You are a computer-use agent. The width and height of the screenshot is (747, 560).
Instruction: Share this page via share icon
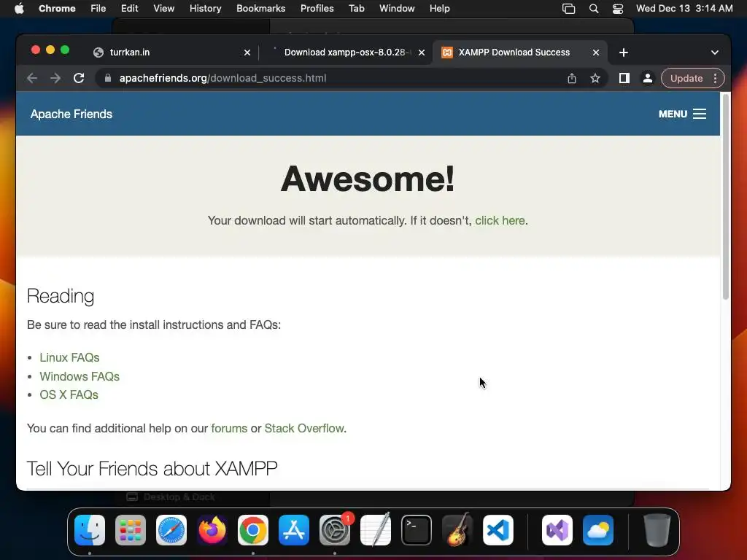click(572, 78)
